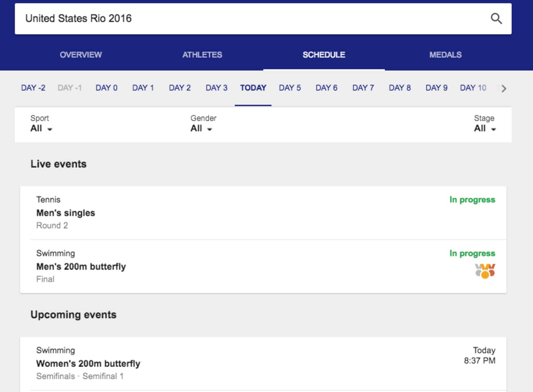Click In progress status for Swimming final

(472, 253)
